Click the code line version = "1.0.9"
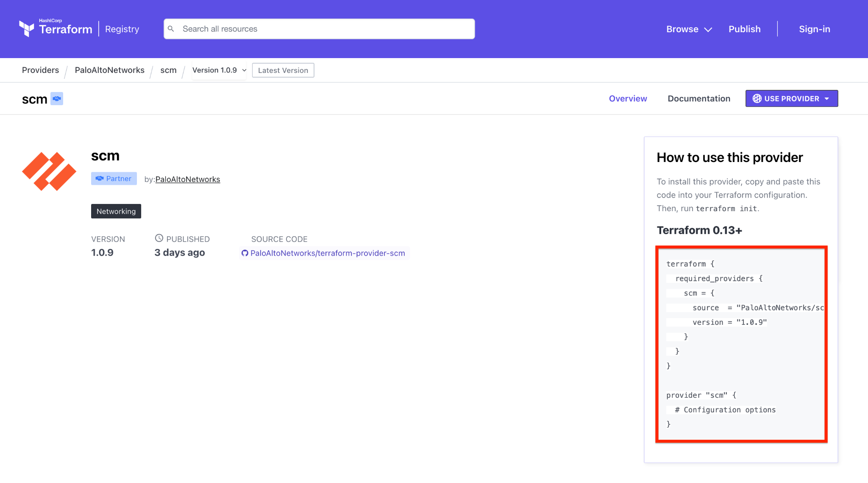Viewport: 868px width, 483px height. pyautogui.click(x=729, y=322)
